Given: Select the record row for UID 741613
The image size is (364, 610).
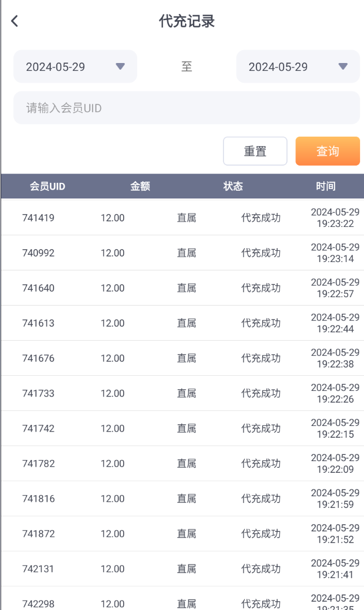Looking at the screenshot, I should click(182, 323).
